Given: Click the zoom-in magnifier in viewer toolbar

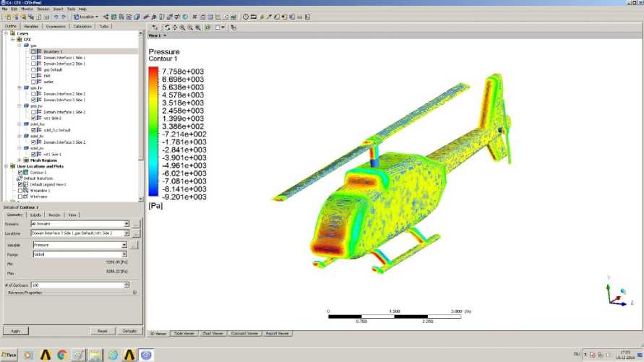Looking at the screenshot, I should 182,27.
